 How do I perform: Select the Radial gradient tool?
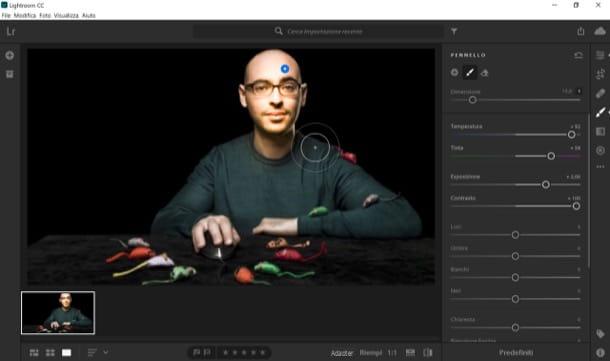click(x=600, y=150)
